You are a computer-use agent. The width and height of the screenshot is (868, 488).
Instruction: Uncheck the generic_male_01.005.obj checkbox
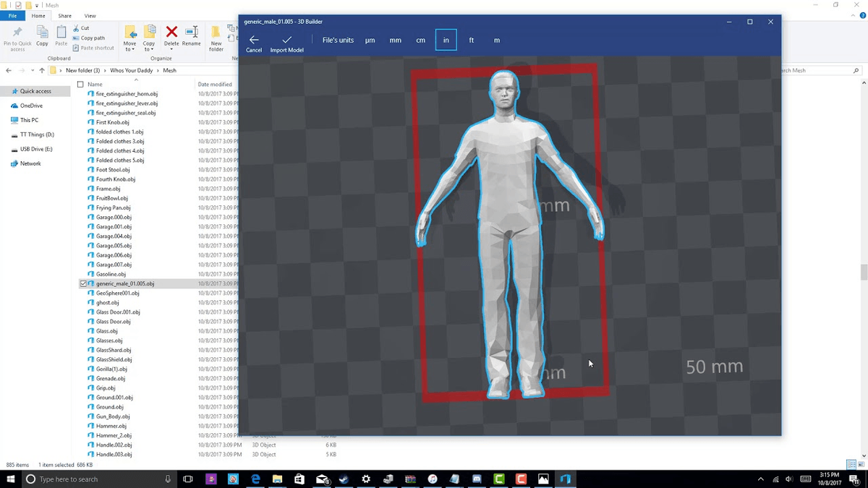coord(83,283)
